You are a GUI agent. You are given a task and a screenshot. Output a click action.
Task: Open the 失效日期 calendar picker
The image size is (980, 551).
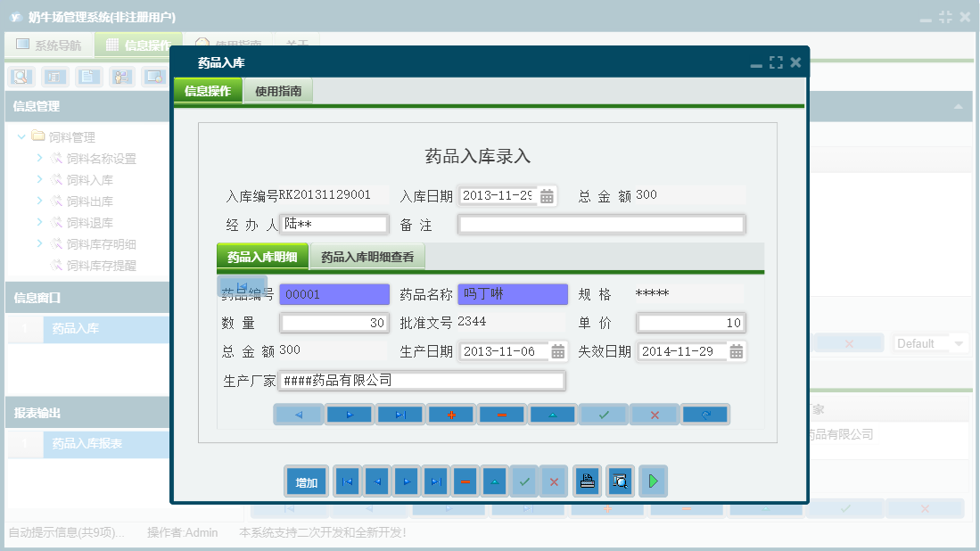click(736, 351)
